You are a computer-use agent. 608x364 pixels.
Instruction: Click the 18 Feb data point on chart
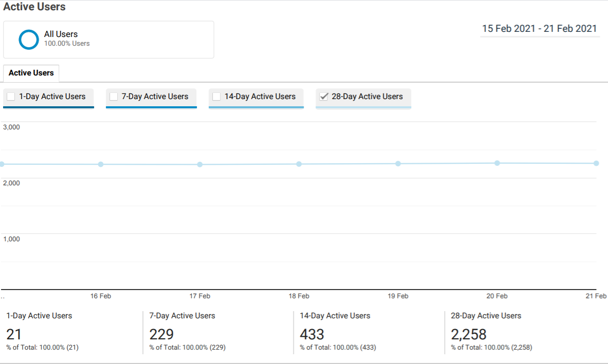(299, 164)
